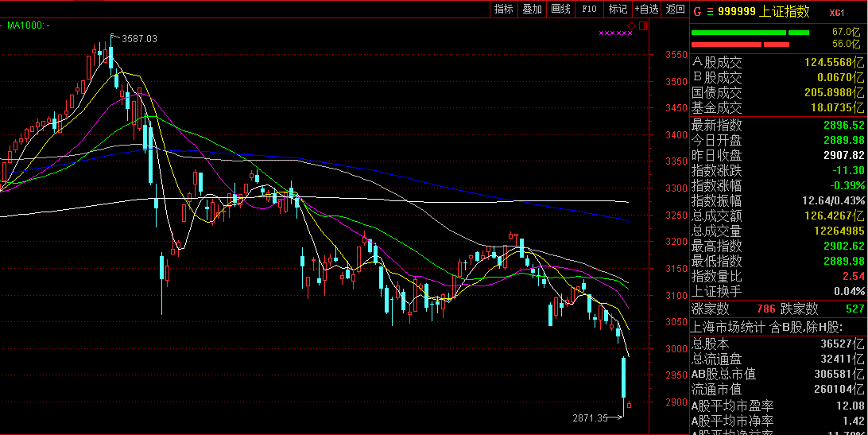Click the 昨日收盘 value 2907.82
This screenshot has width=868, height=435.
coord(843,155)
